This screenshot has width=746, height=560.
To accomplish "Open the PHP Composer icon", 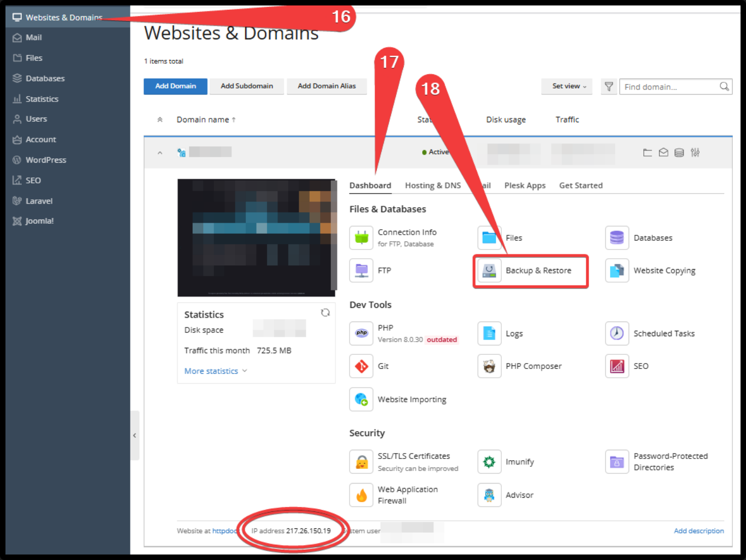I will click(489, 366).
